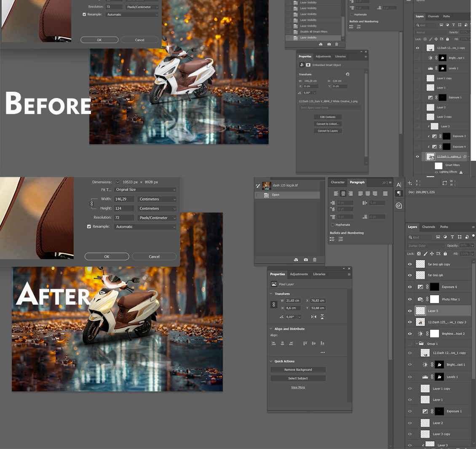Lock position in Darker Color Layers panel
The width and height of the screenshot is (476, 449).
point(432,253)
